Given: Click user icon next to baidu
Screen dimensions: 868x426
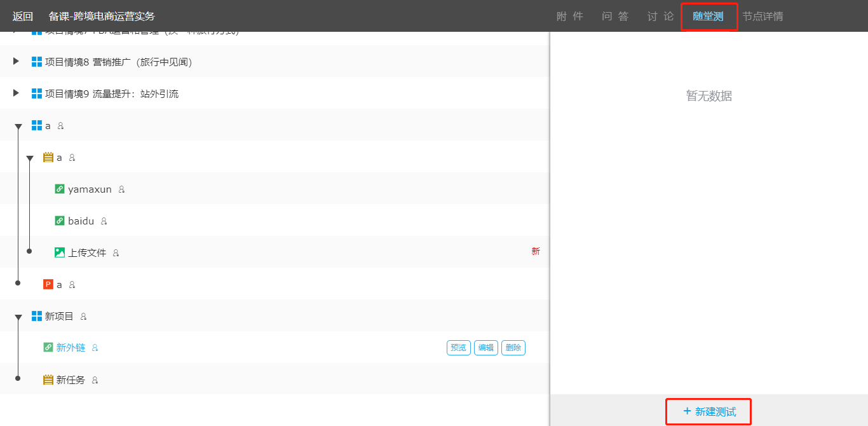Looking at the screenshot, I should 104,221.
